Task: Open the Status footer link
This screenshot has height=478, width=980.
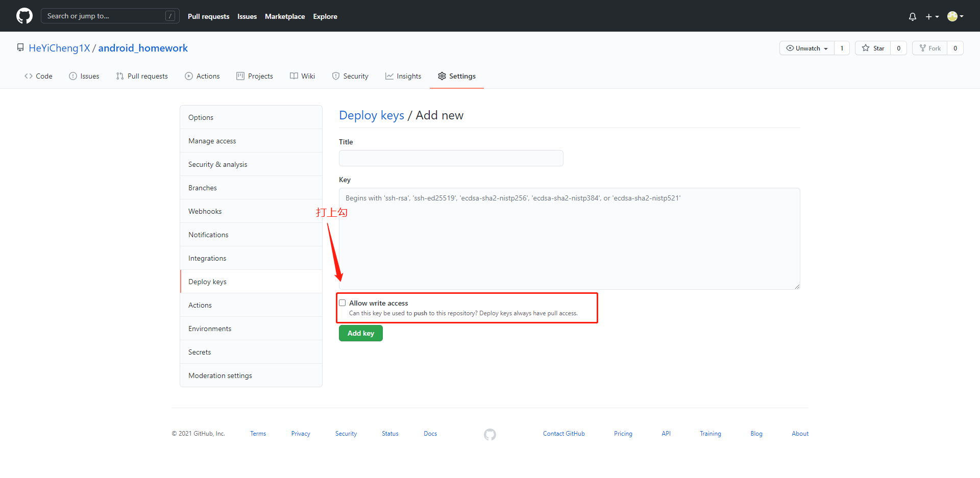Action: 390,434
